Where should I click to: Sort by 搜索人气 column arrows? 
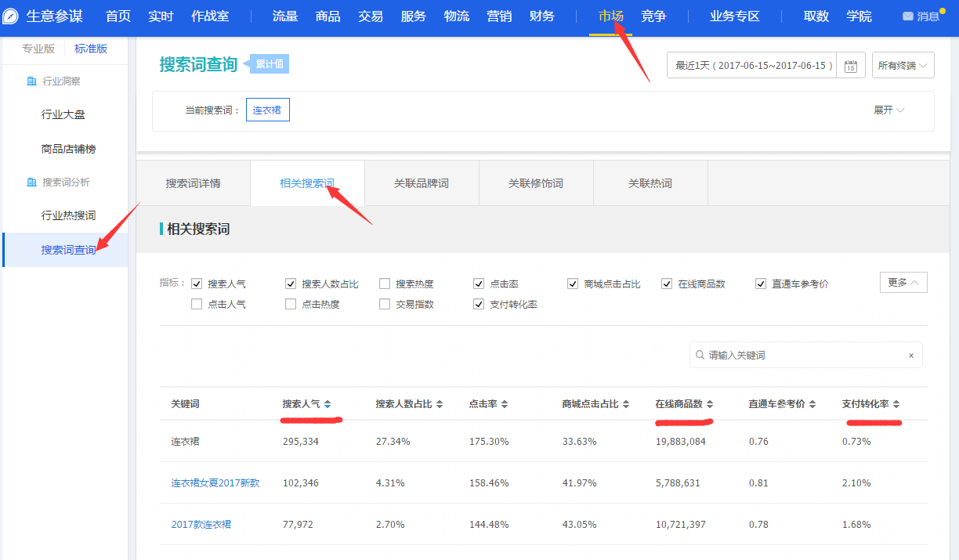tap(328, 404)
